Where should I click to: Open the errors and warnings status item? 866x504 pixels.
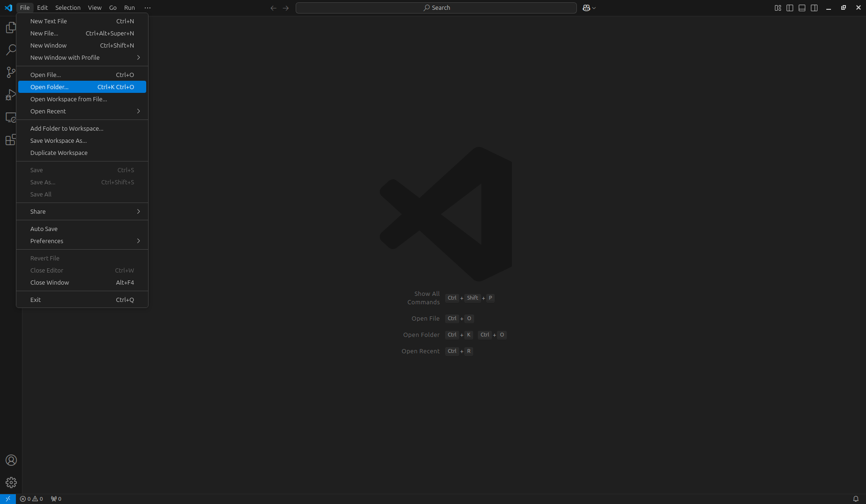point(31,499)
